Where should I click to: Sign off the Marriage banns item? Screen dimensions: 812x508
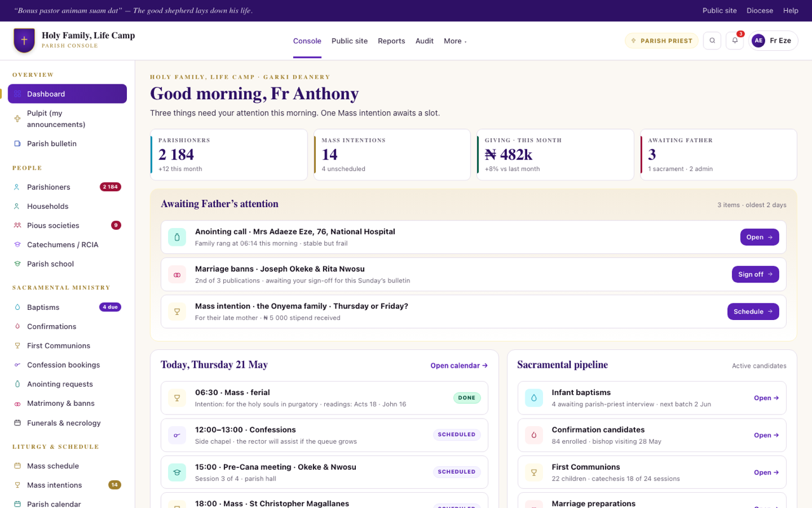click(755, 274)
